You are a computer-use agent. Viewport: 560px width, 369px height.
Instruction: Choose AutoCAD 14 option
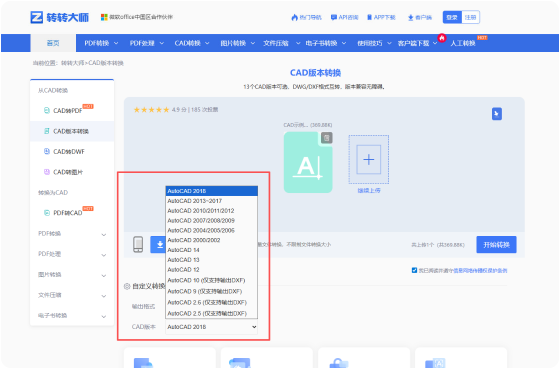click(211, 250)
